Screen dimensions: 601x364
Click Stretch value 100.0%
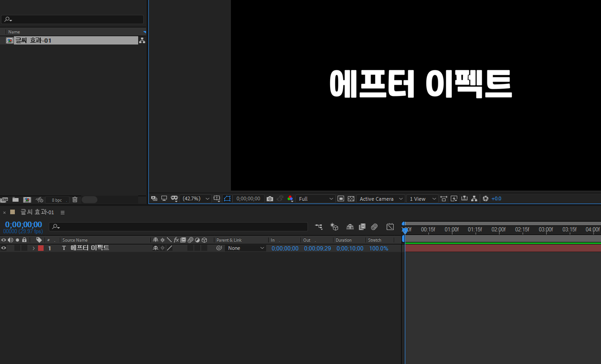click(x=378, y=248)
